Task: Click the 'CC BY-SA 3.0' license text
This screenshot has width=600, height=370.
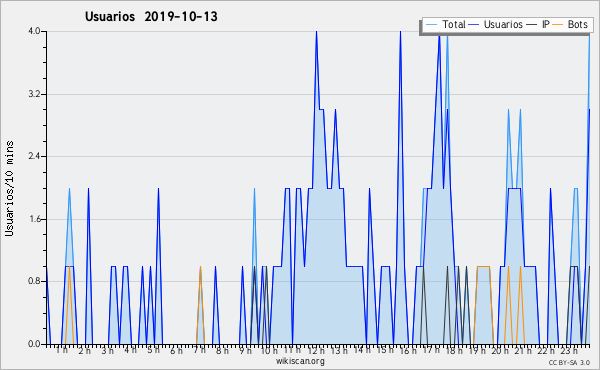Action: point(569,363)
